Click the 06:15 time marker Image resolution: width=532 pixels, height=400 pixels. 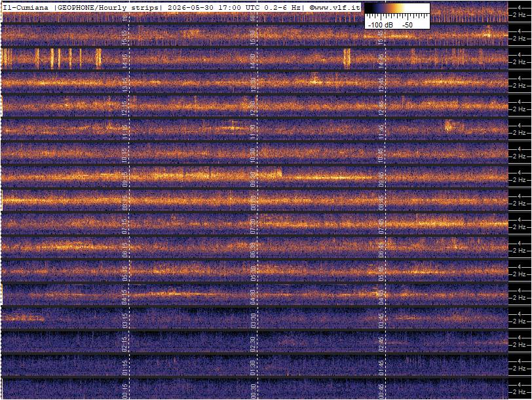(x=125, y=249)
